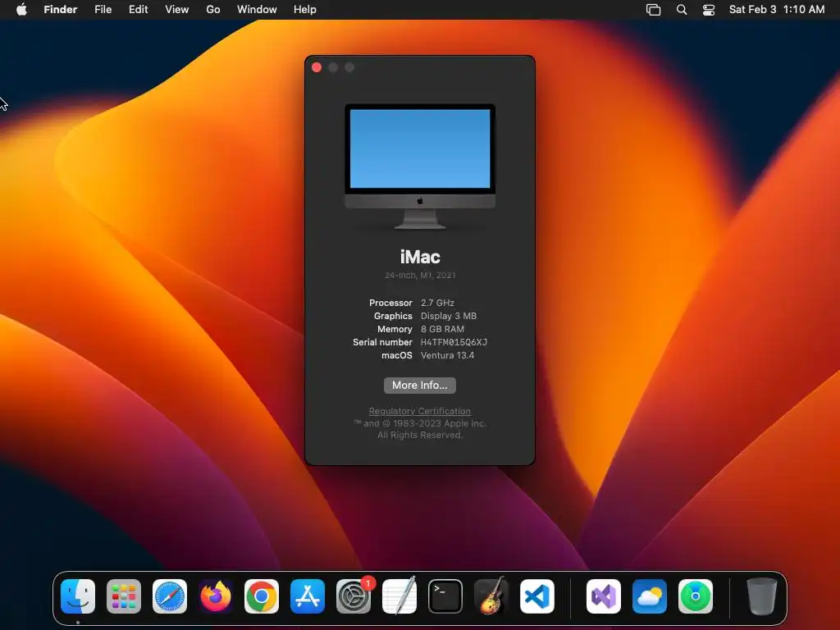The height and width of the screenshot is (630, 840).
Task: Open Control Center in menu bar
Action: coord(709,10)
